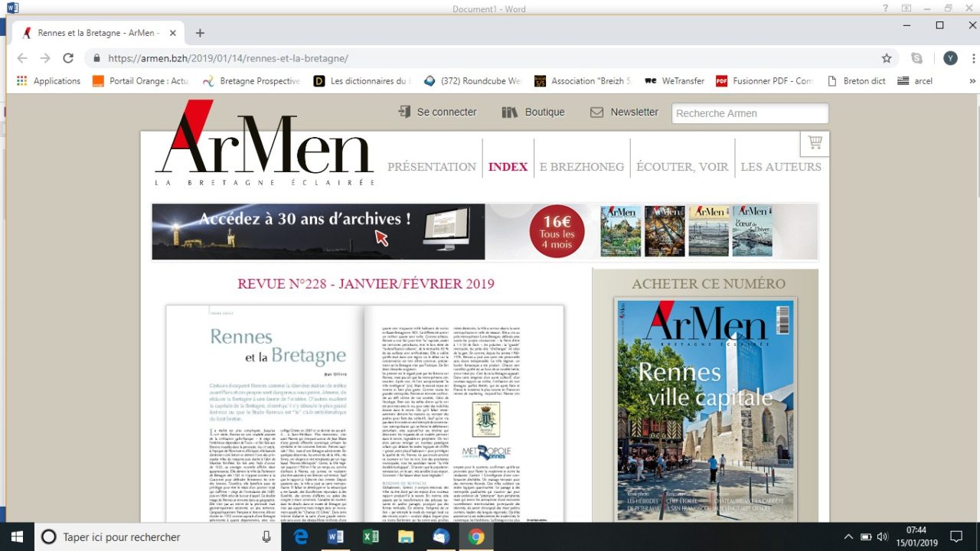Click the ArMen logo
980x551 pixels.
click(x=264, y=142)
